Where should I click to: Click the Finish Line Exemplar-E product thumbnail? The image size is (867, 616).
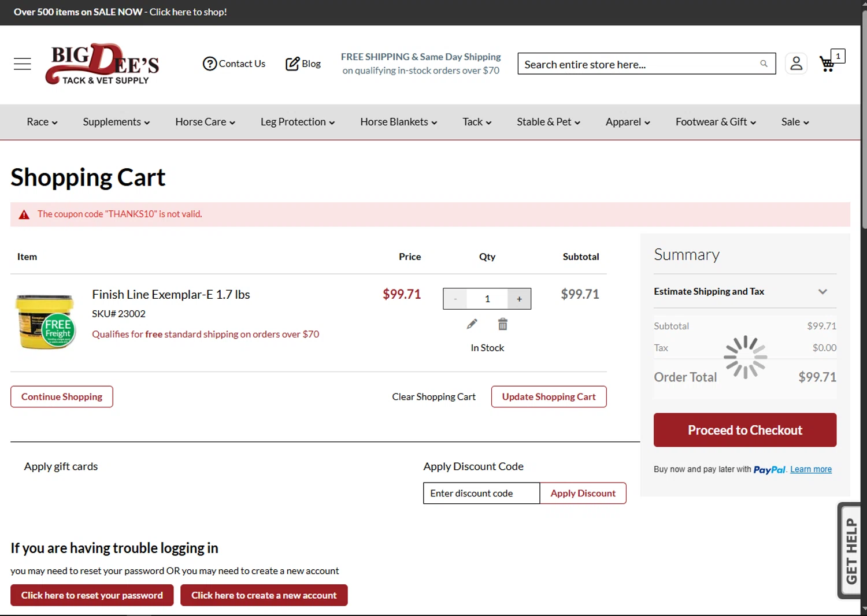pos(46,321)
